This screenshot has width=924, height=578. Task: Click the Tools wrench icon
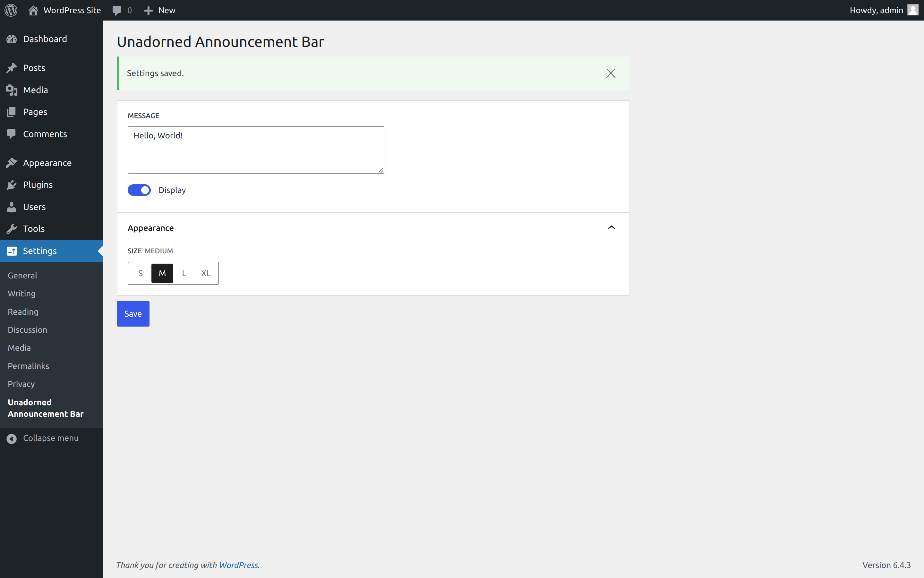tap(12, 229)
